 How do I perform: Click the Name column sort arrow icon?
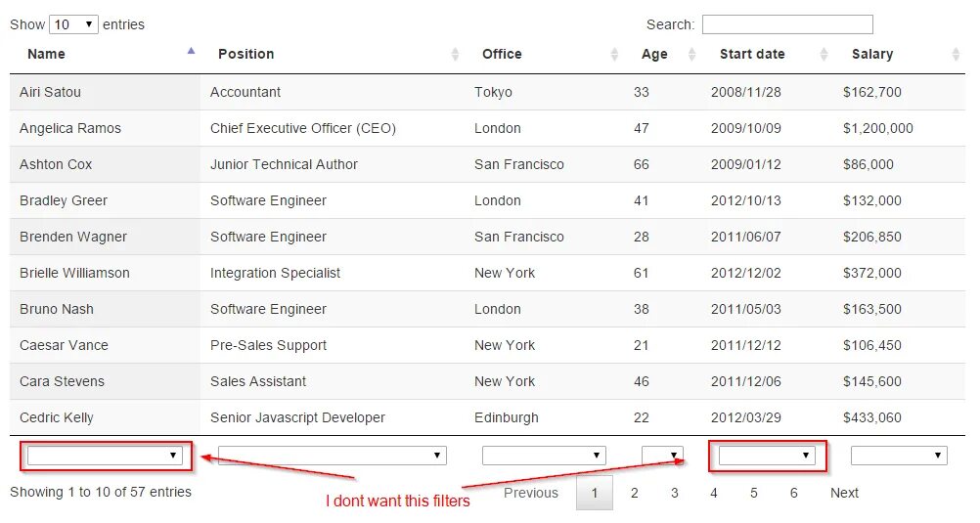tap(191, 50)
